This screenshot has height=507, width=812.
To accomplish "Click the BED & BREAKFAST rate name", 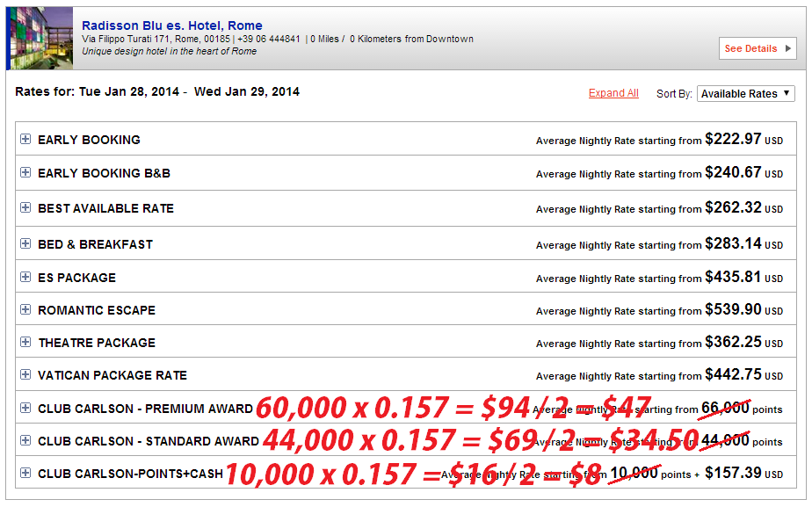I will [95, 244].
